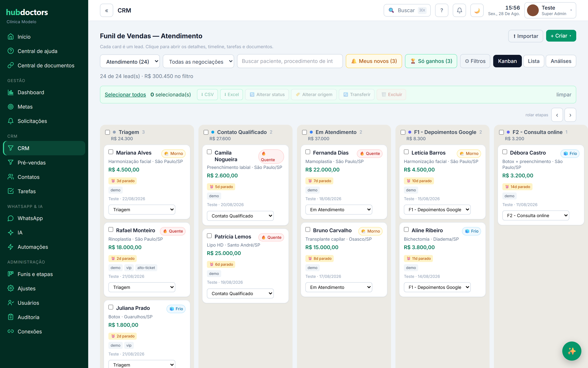Switch to Análises view
Viewport: 588px width, 368px height.
coord(561,61)
